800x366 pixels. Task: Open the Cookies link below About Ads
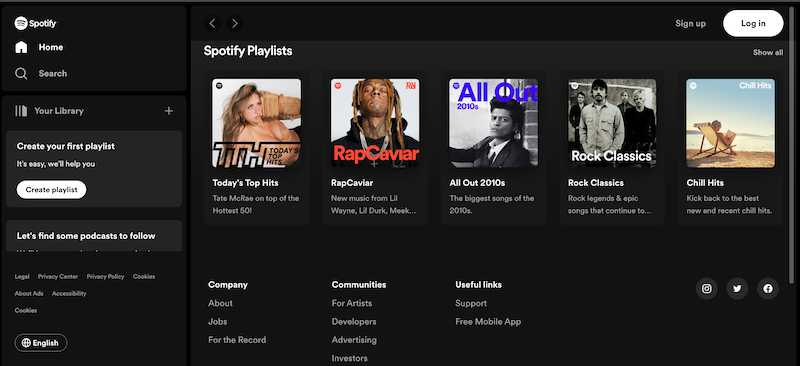[x=26, y=310]
